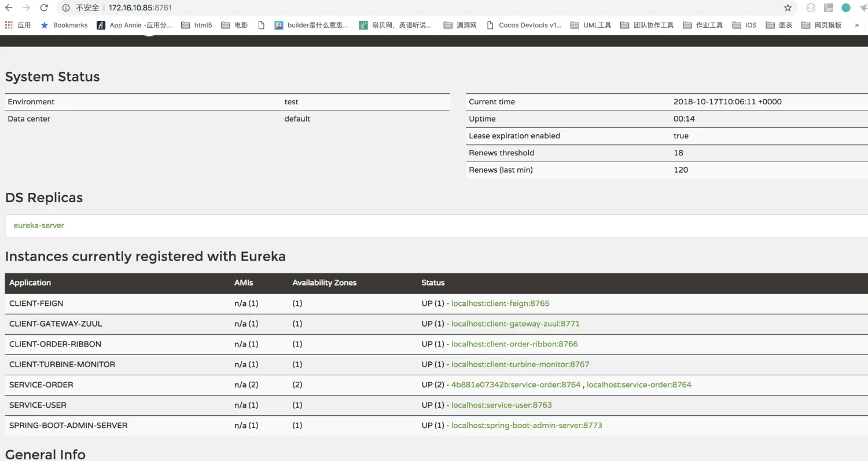Open the IOS bookmark folder

[x=745, y=25]
